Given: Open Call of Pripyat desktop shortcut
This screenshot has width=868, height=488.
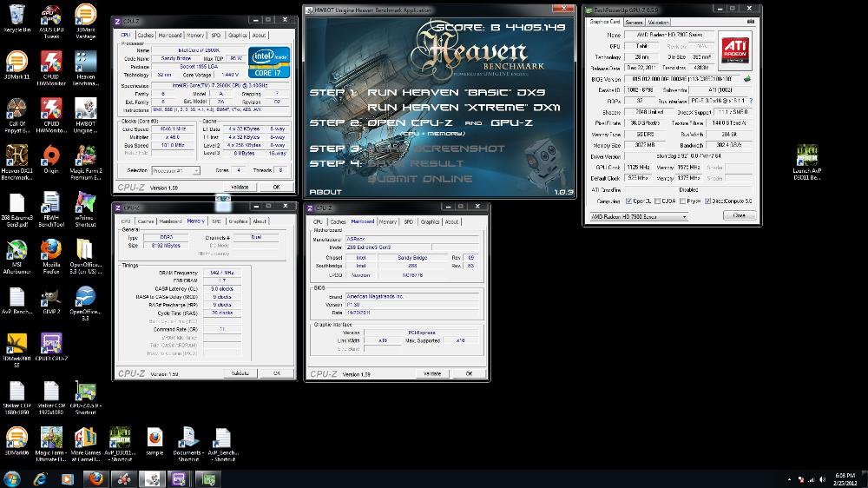Looking at the screenshot, I should pos(16,115).
